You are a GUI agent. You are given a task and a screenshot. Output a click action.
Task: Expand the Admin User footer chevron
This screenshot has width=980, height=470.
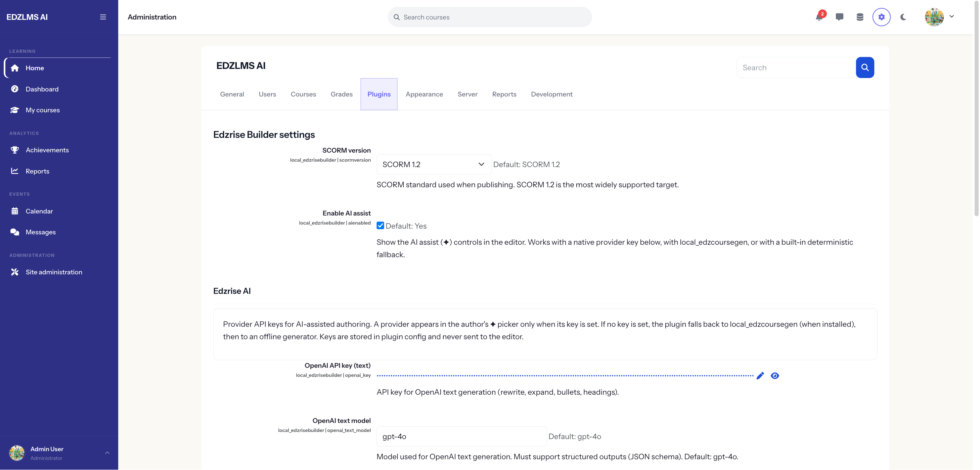coord(107,453)
